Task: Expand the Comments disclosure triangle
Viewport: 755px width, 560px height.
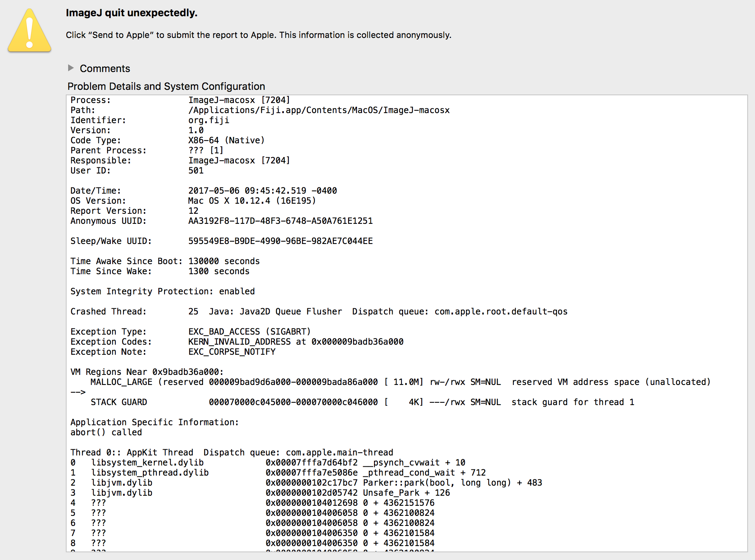Action: pyautogui.click(x=71, y=68)
